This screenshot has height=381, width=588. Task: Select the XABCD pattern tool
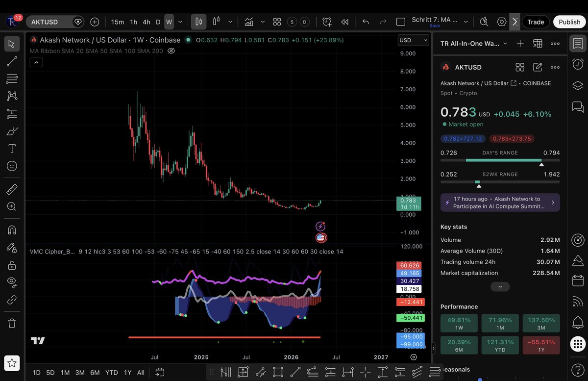(12, 96)
